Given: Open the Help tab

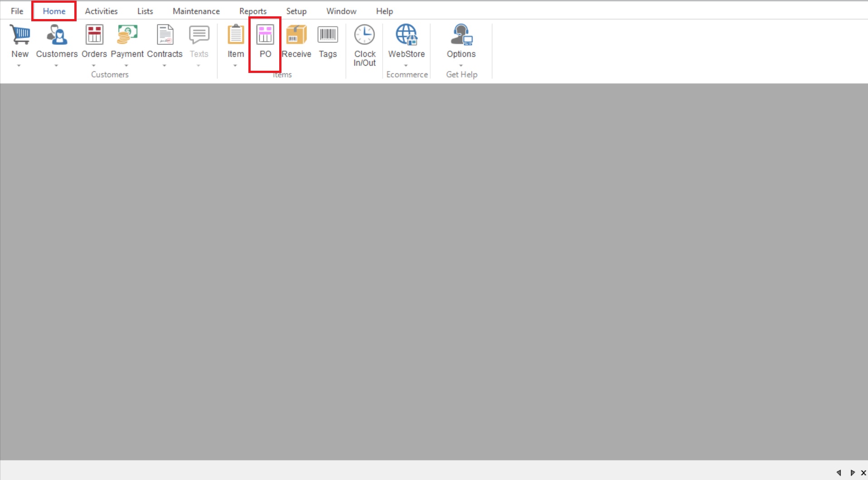Looking at the screenshot, I should pyautogui.click(x=384, y=11).
